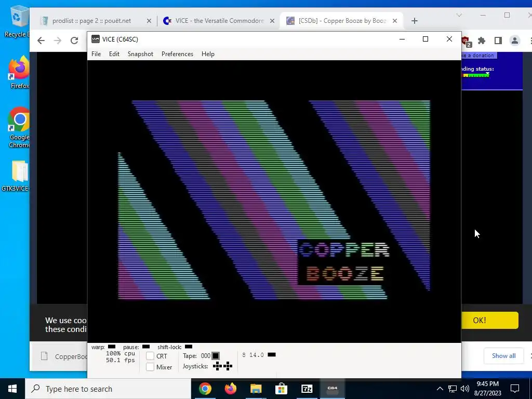Accept cookies with the OK! button
Viewport: 532px width, 399px height.
coord(489,320)
